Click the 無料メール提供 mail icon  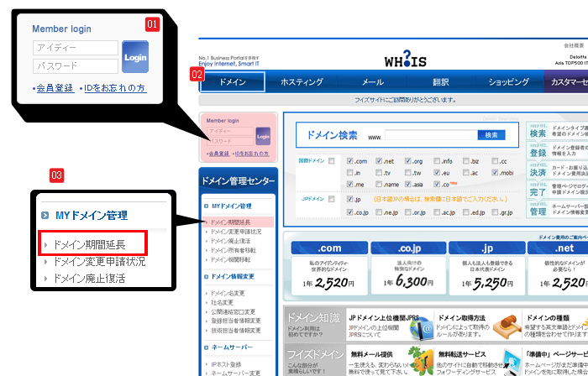423,359
